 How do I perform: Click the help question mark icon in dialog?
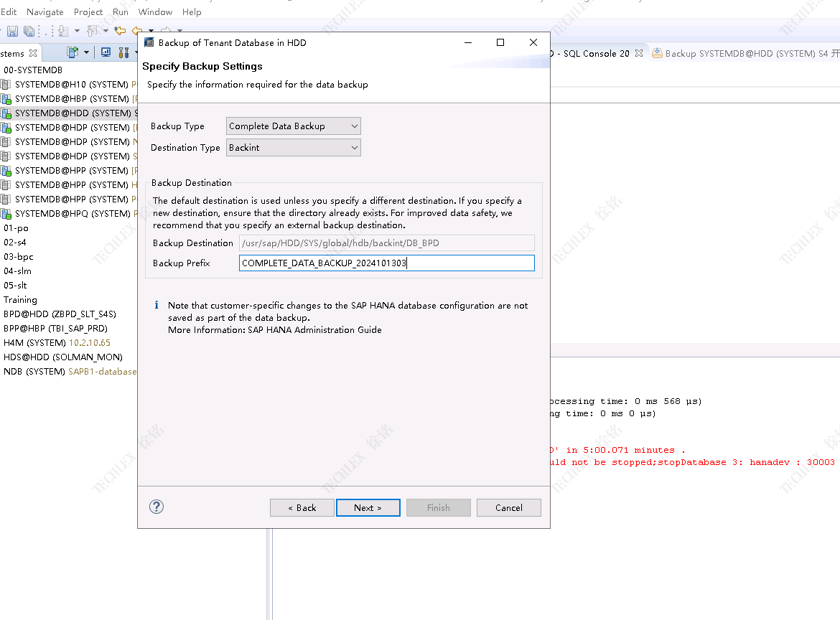coord(157,507)
